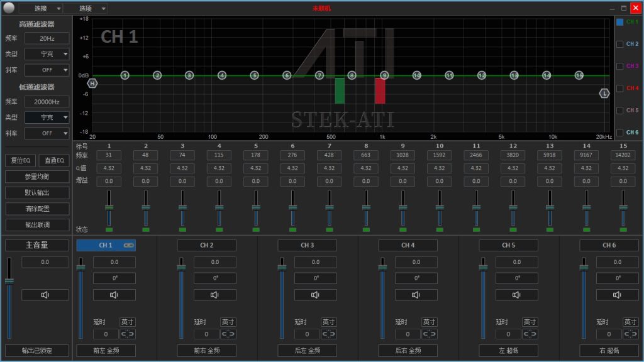This screenshot has width=644, height=362.
Task: Open low-pass filter type dropdown
Action: [47, 118]
